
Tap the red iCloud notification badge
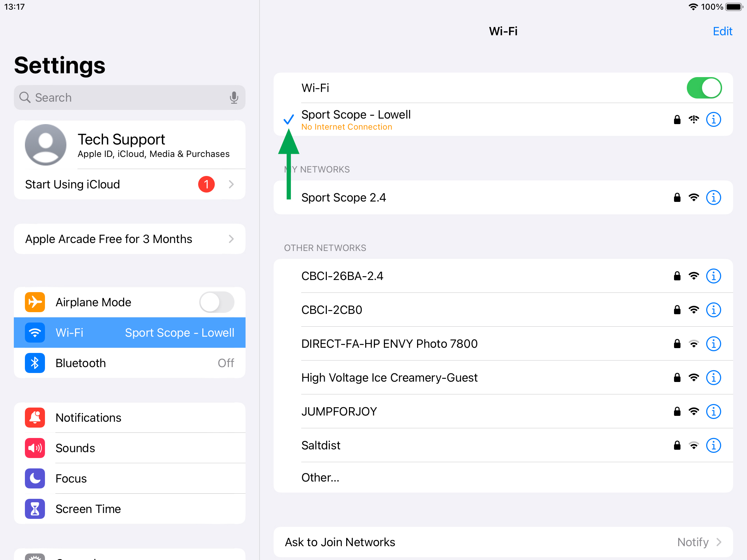(x=206, y=184)
